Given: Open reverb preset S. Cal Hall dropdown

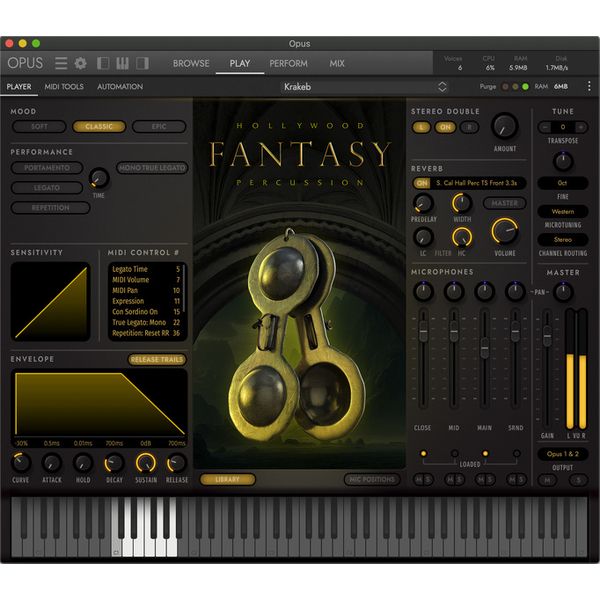Looking at the screenshot, I should 477,183.
